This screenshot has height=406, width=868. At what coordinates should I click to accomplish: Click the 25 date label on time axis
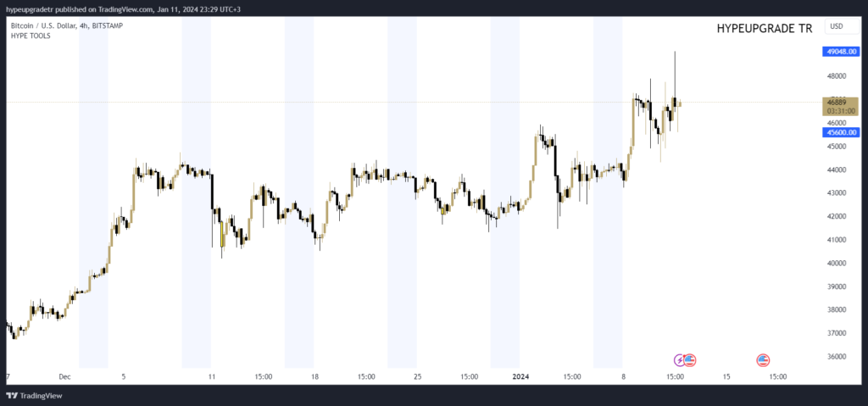tap(417, 375)
